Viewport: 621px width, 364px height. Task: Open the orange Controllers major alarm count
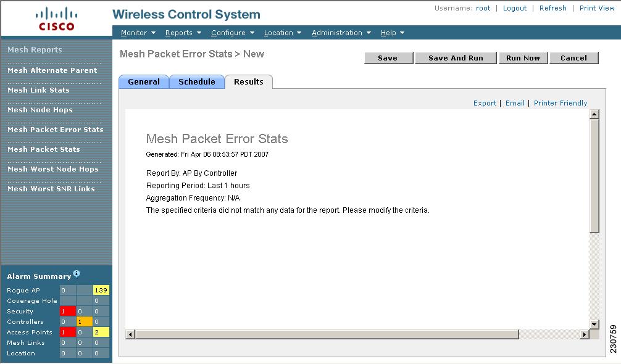point(85,321)
